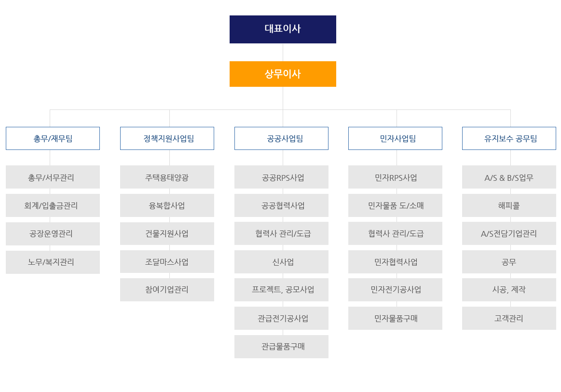Viewport: 561px width, 392px height.
Task: Choose the 프로젝트, 공모사업 box
Action: [x=281, y=290]
